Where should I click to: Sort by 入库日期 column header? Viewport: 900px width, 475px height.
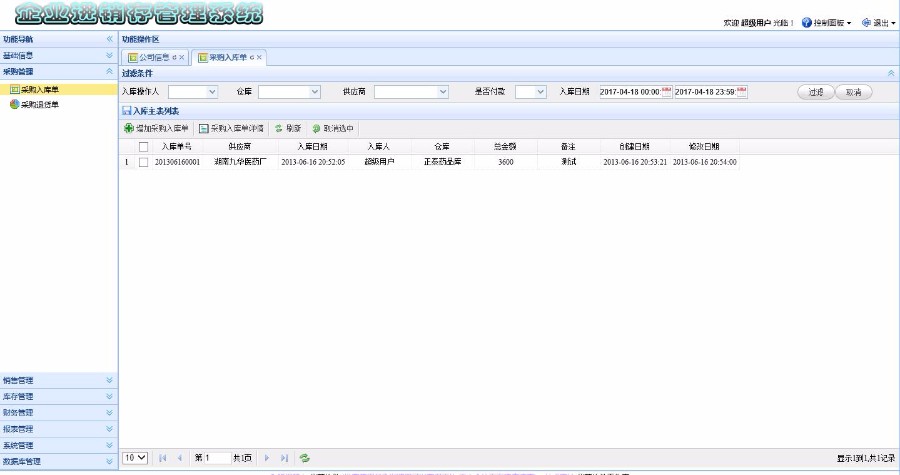coord(313,147)
